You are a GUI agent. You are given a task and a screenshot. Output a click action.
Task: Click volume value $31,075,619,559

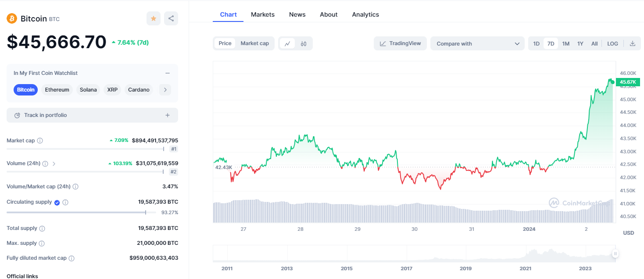tap(157, 163)
